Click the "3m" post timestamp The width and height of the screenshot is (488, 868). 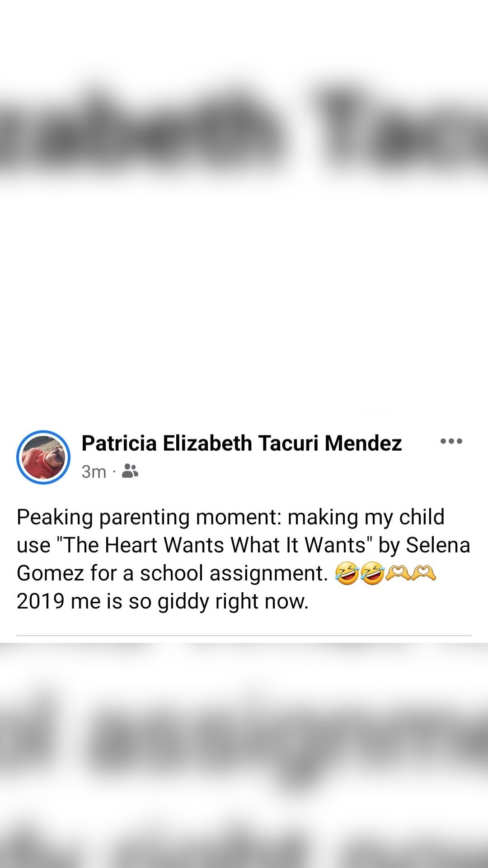pos(94,472)
